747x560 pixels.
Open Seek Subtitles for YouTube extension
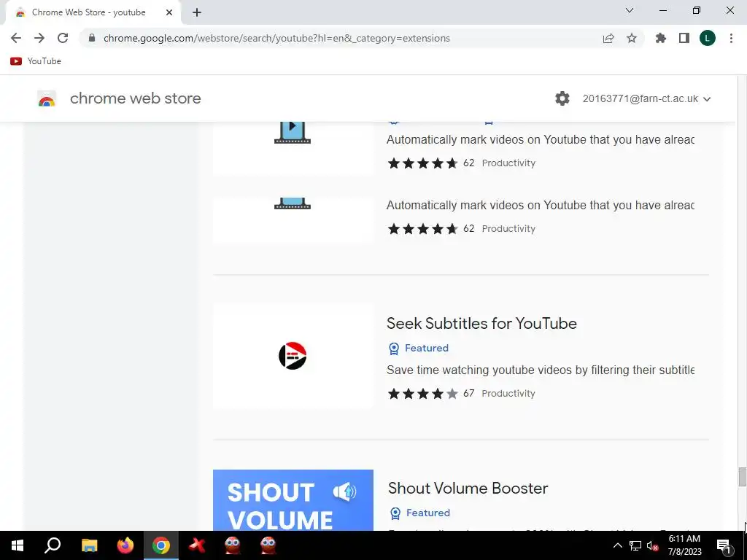[481, 323]
